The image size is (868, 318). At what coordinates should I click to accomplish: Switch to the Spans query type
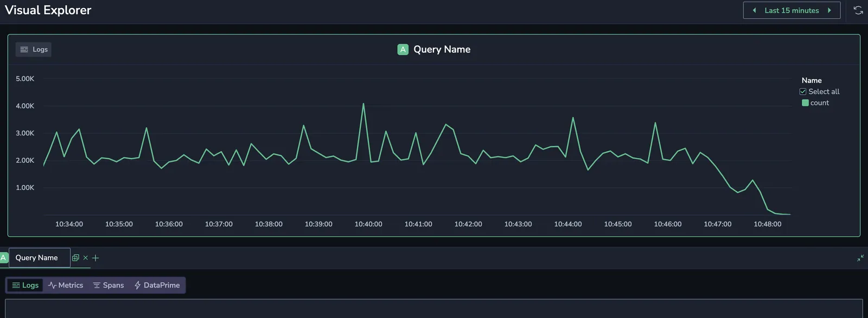click(x=108, y=285)
